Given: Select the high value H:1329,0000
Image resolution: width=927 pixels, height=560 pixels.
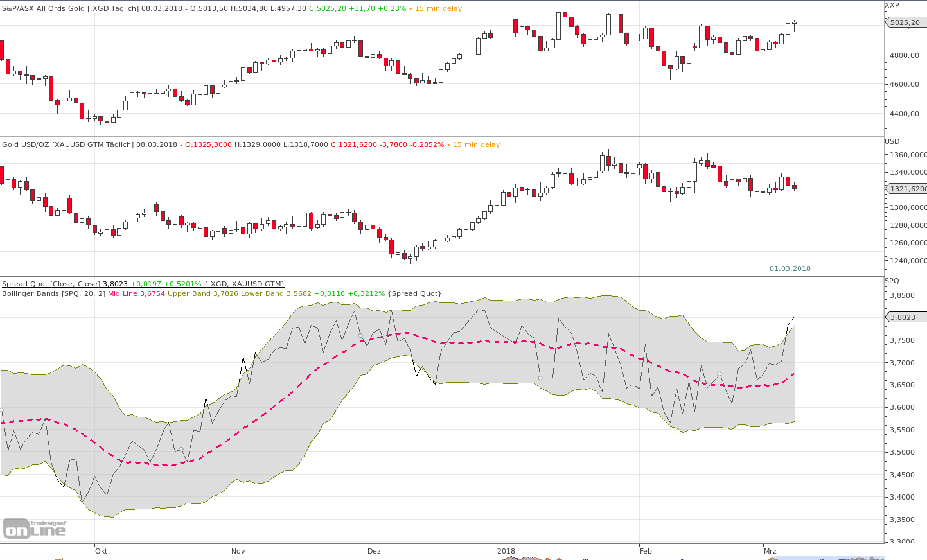Looking at the screenshot, I should [258, 144].
